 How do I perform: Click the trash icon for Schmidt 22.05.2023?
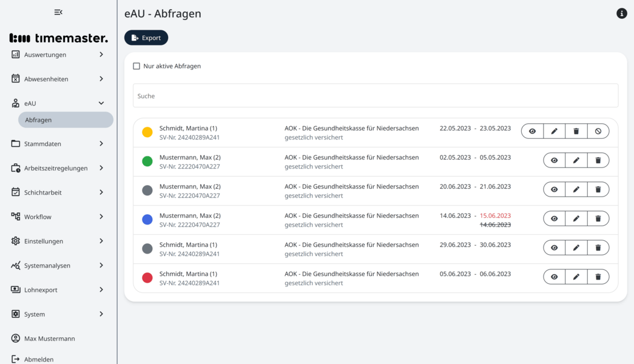click(x=576, y=131)
